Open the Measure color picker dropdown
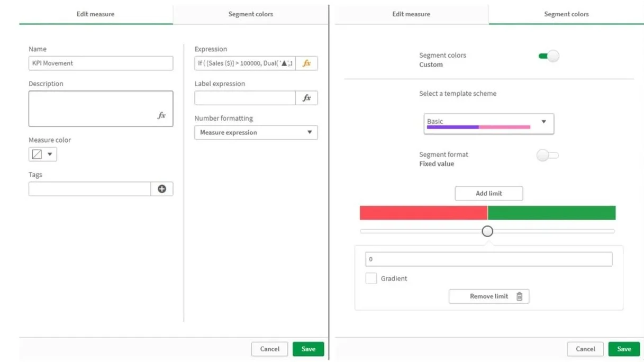The width and height of the screenshot is (644, 362). click(x=43, y=155)
